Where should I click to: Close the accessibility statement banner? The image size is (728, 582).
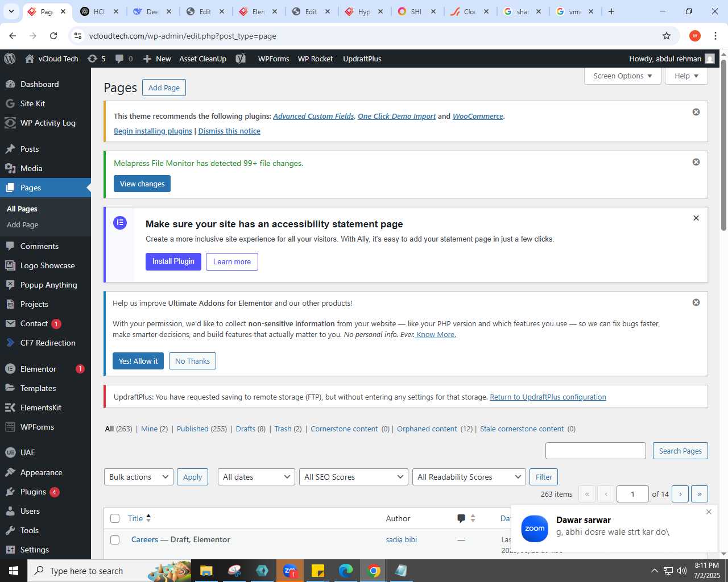[x=696, y=218]
